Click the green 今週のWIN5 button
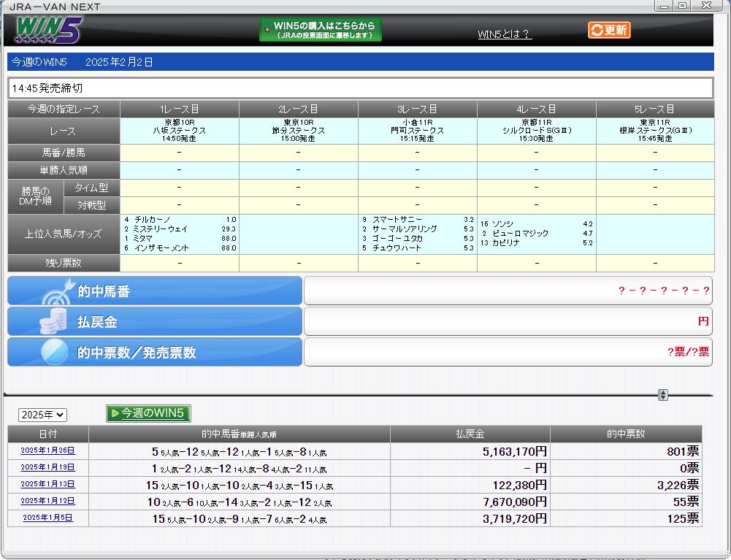This screenshot has height=560, width=731. pos(148,413)
